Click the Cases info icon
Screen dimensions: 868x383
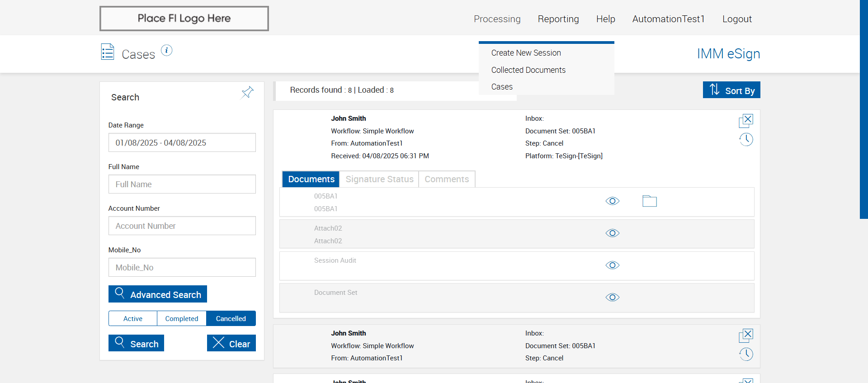click(x=166, y=50)
